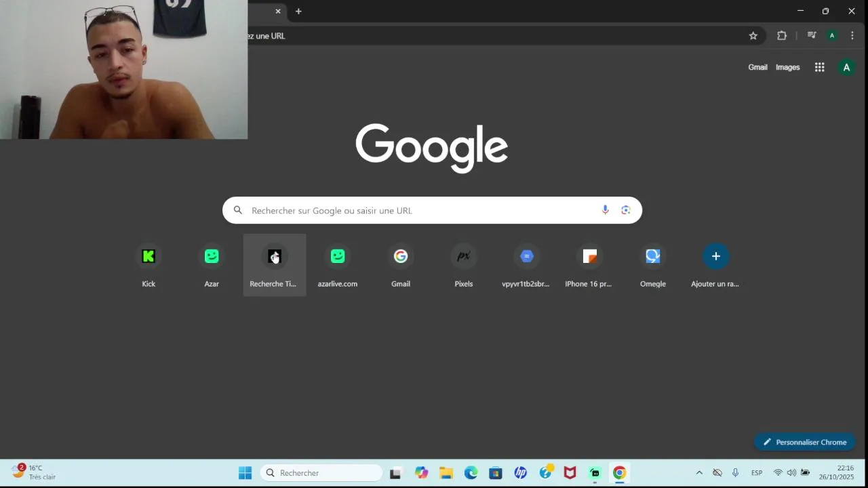Click the battery tray icon

(x=805, y=472)
